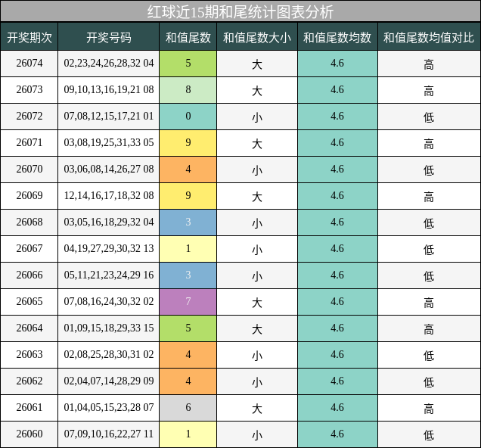Screen dimensions: 481x448
Task: Select issue number 26066
Action: pyautogui.click(x=29, y=275)
